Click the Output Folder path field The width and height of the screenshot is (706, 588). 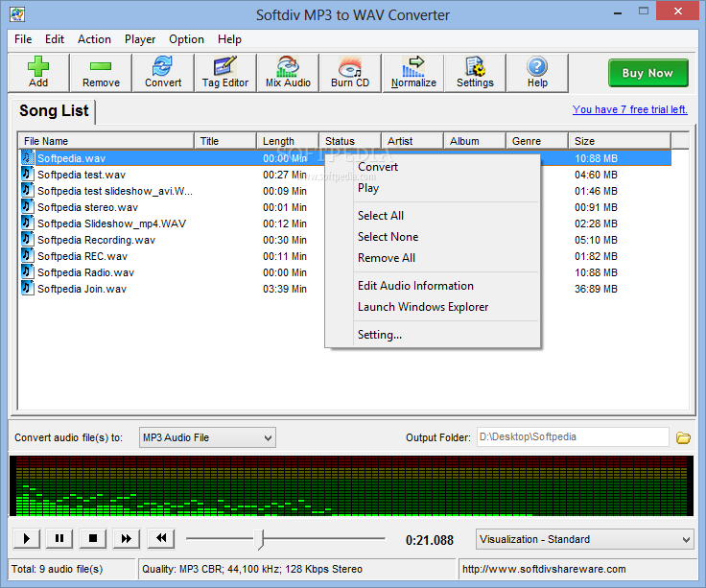(x=573, y=436)
